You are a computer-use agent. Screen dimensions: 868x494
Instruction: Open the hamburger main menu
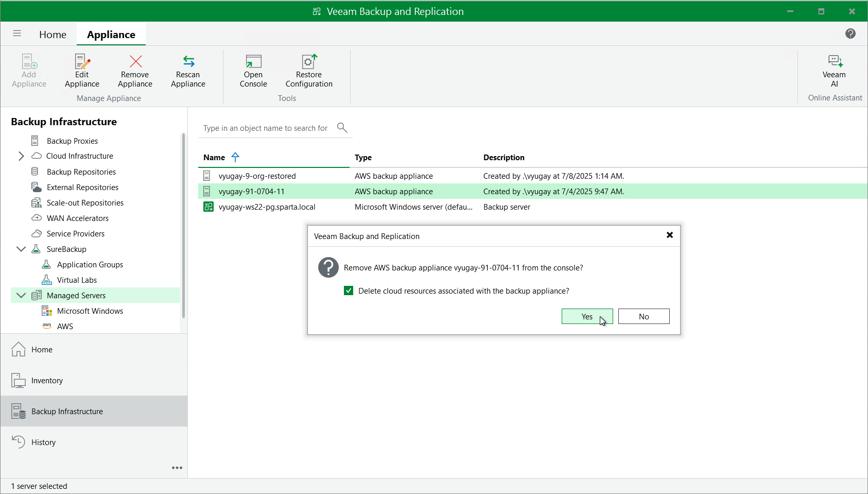pyautogui.click(x=17, y=33)
